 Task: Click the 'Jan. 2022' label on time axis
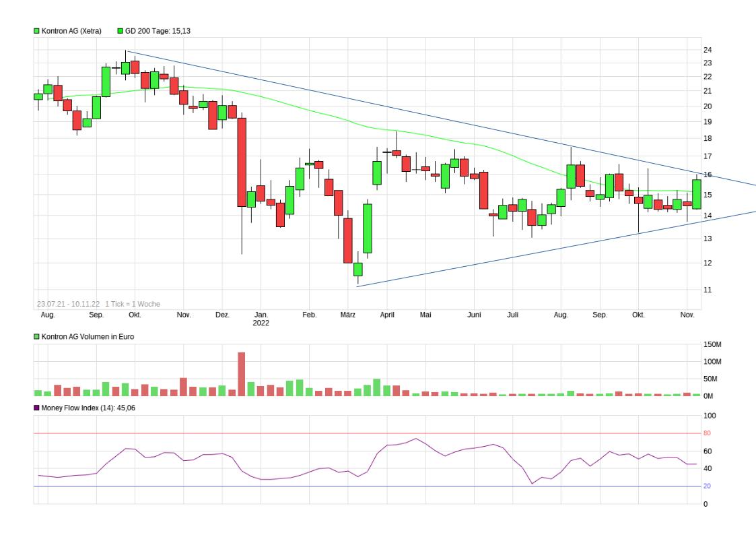click(x=261, y=319)
